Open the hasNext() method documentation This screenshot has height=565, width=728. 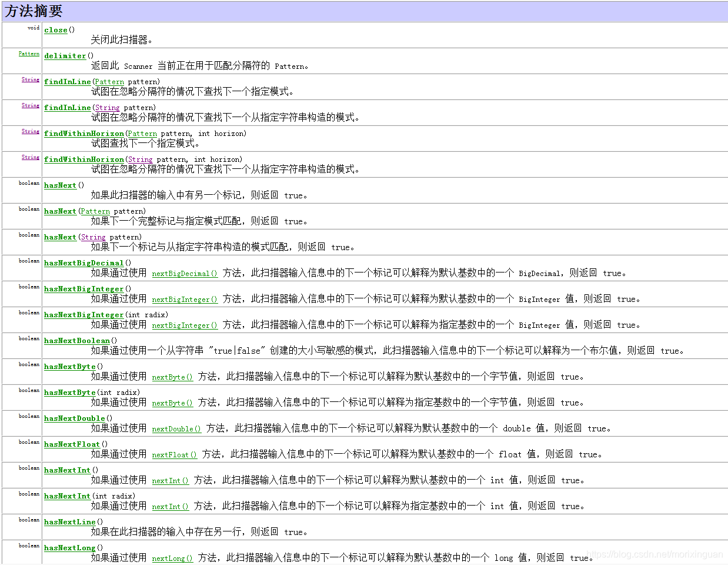click(x=59, y=185)
